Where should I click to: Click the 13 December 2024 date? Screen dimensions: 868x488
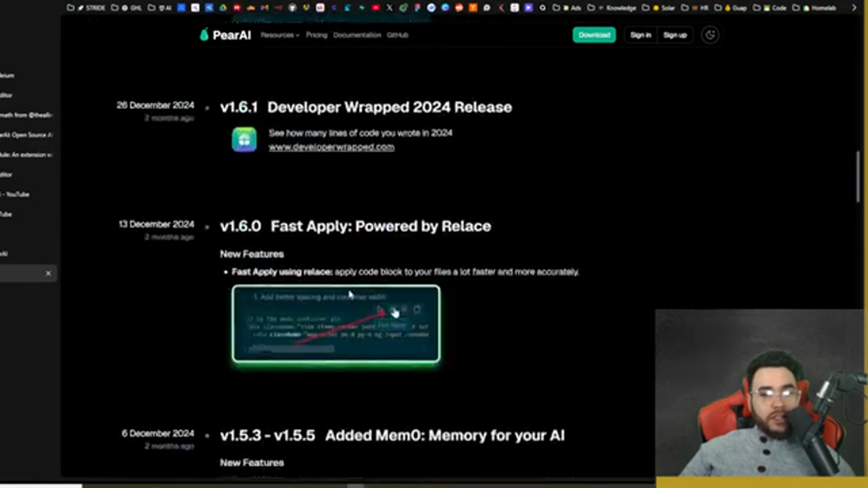click(x=156, y=224)
